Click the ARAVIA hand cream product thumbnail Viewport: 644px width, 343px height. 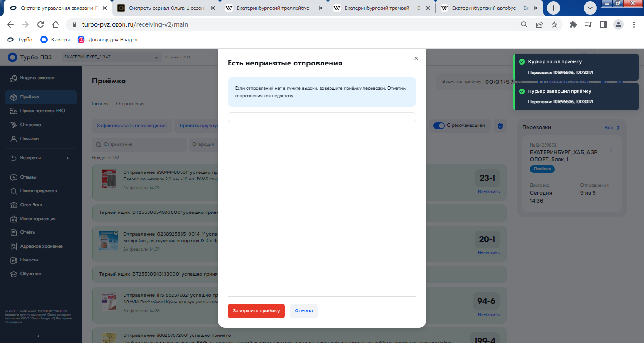pyautogui.click(x=109, y=302)
